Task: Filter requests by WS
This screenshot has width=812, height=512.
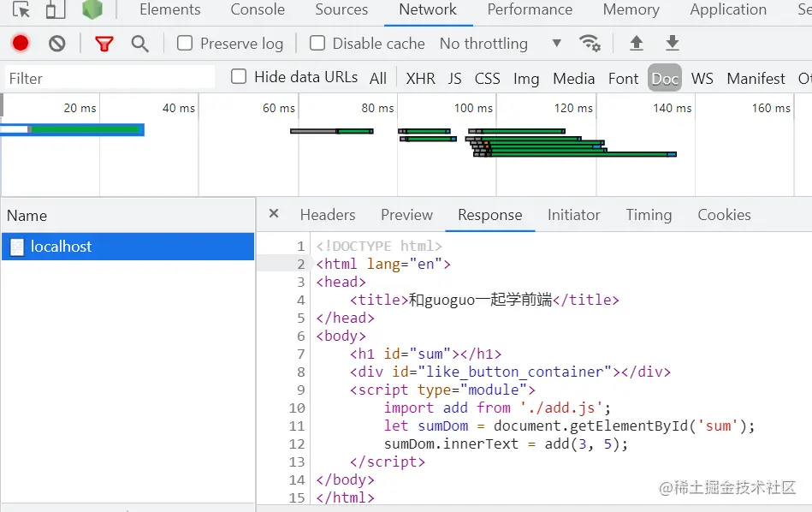Action: pyautogui.click(x=702, y=78)
